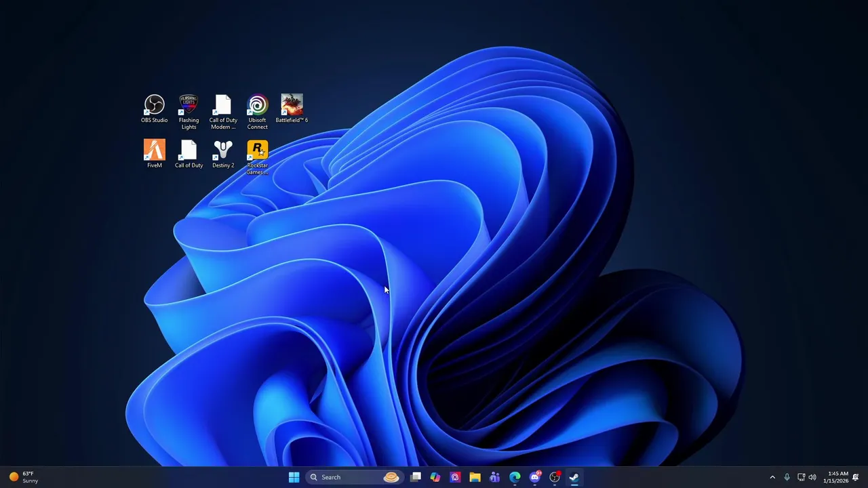
Task: Open Microsoft Teams from the taskbar
Action: point(495,477)
